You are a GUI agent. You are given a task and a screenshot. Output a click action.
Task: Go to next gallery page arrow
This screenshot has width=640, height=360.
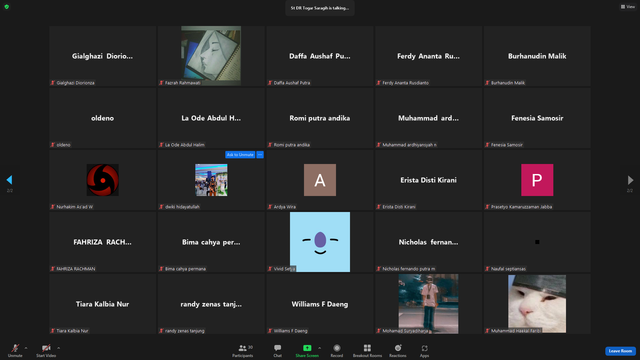point(630,180)
